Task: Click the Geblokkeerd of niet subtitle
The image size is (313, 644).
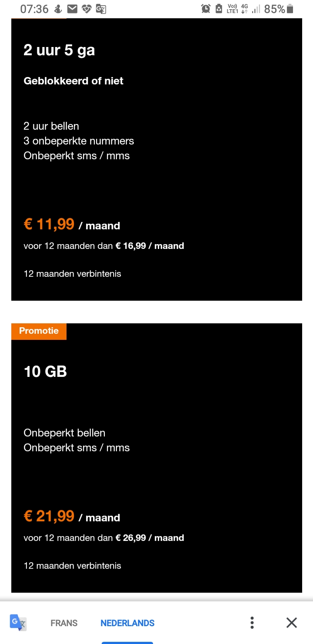Action: point(73,81)
